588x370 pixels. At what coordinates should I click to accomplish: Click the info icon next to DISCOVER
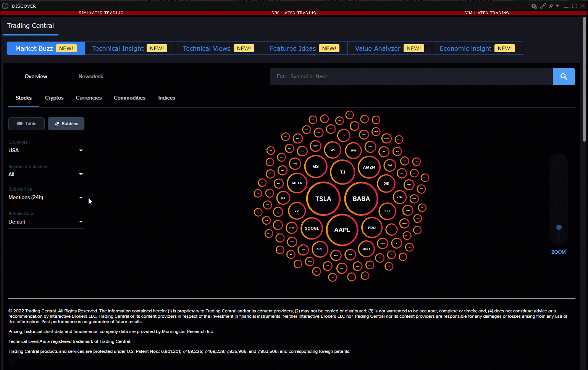[5, 6]
